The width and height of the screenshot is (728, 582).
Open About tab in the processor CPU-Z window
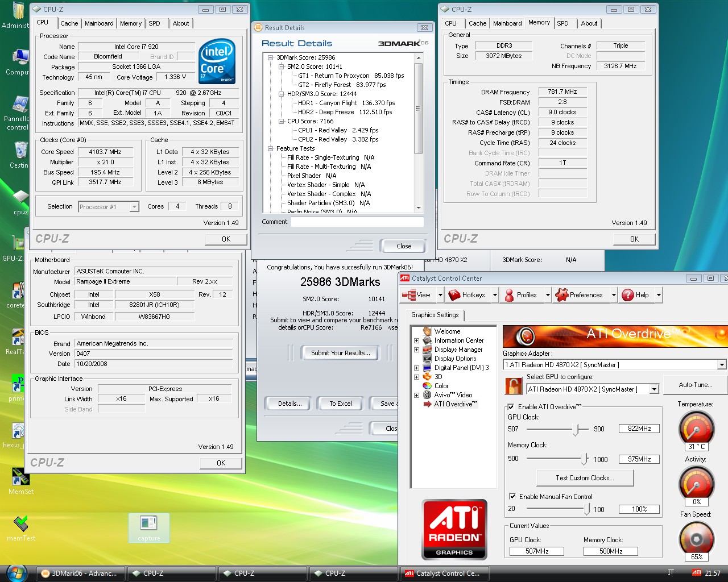[181, 23]
